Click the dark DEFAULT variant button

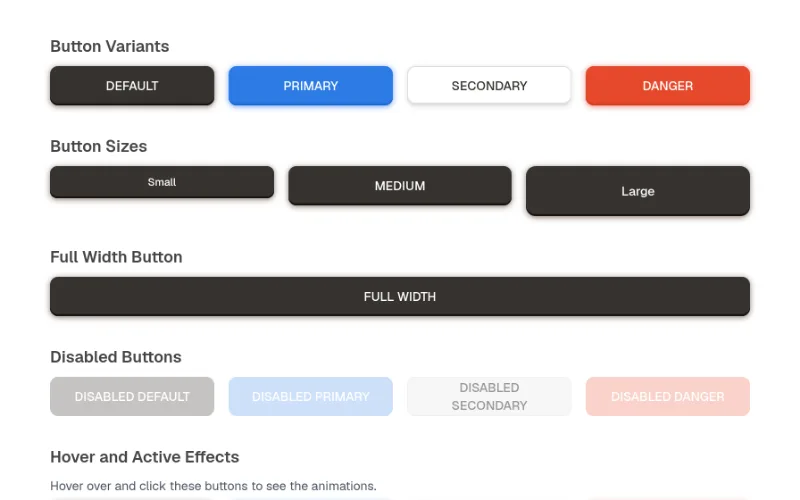coord(132,86)
